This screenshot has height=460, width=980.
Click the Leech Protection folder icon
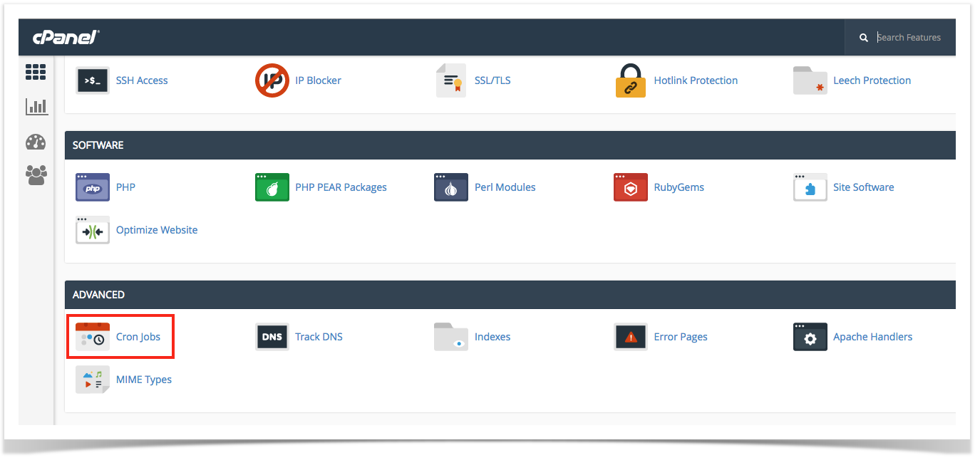click(810, 80)
